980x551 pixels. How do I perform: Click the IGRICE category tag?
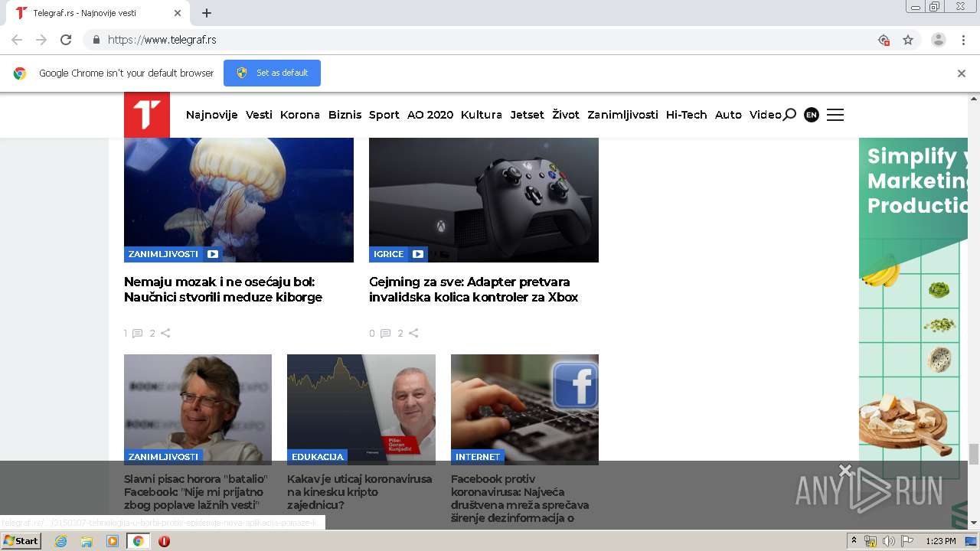click(x=389, y=254)
